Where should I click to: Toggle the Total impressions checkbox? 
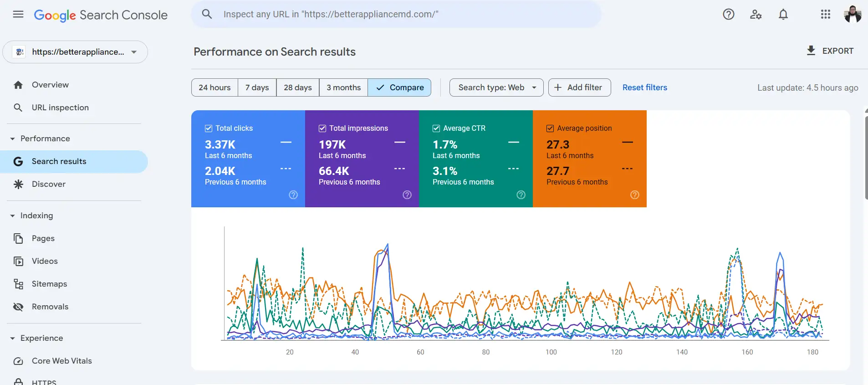click(x=322, y=128)
